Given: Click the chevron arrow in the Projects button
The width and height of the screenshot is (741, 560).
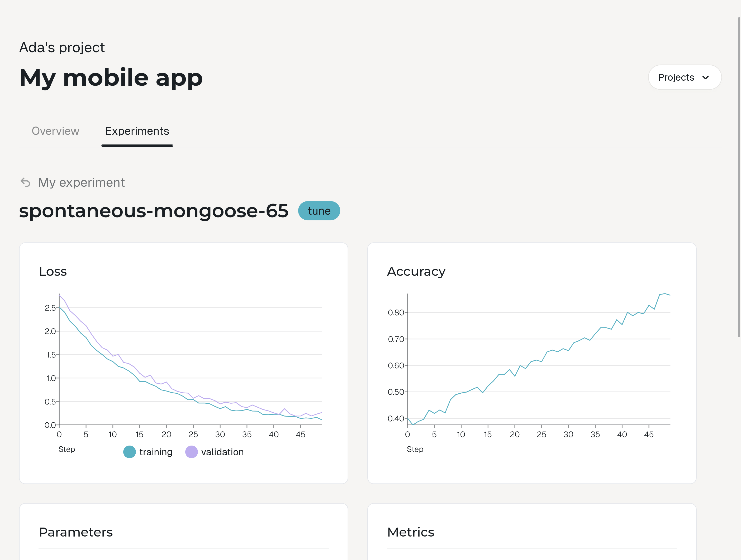Looking at the screenshot, I should (x=705, y=78).
